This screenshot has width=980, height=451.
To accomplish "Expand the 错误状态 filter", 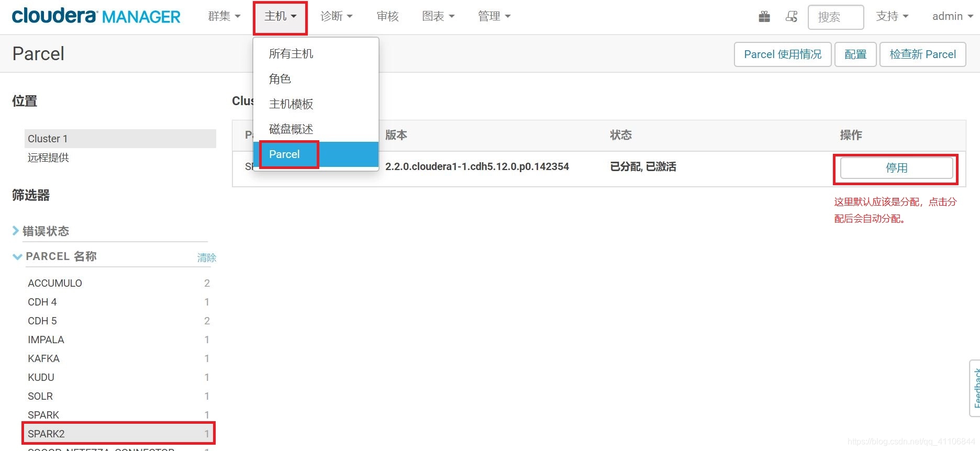I will click(41, 231).
